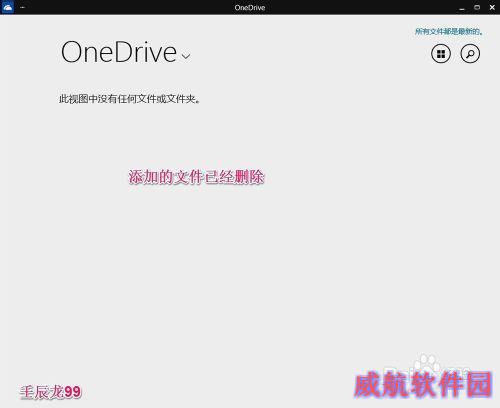Image resolution: width=500 pixels, height=408 pixels.
Task: Open the title bar ellipsis menu
Action: [22, 7]
